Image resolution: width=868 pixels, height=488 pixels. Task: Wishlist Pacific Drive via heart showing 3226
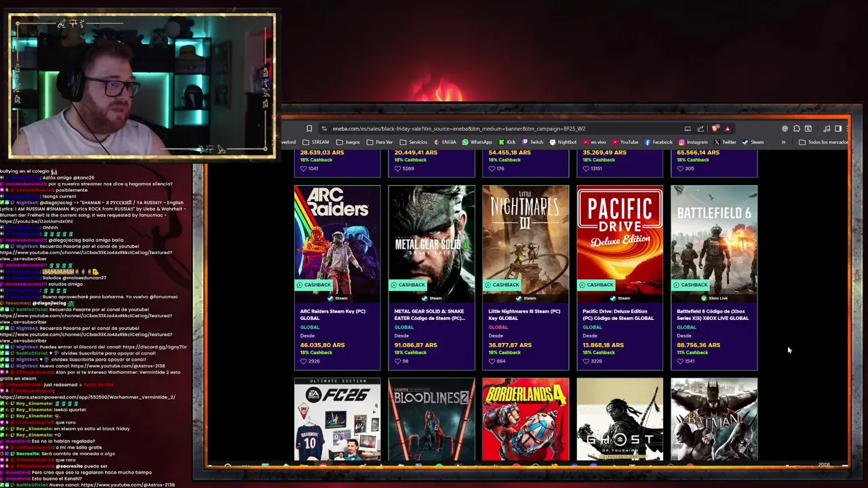[586, 361]
